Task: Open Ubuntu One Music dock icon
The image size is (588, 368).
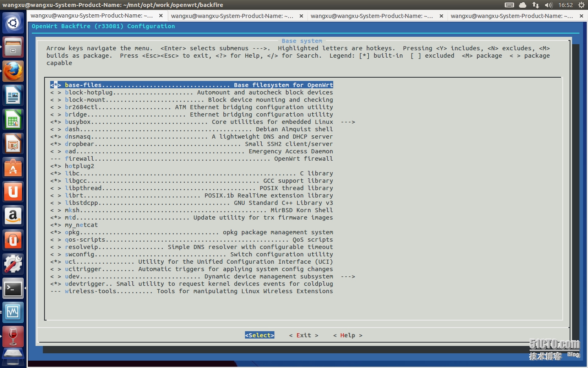Action: coord(13,240)
